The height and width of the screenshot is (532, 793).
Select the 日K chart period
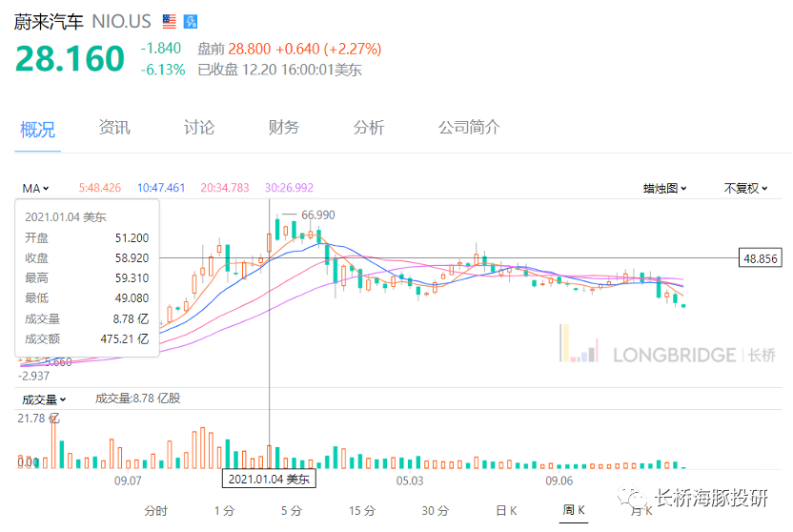click(506, 511)
